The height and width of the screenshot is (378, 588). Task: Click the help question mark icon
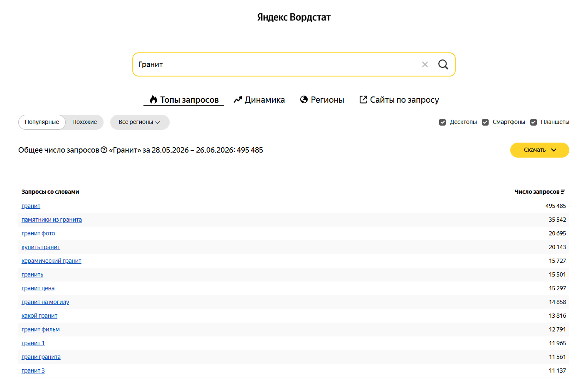click(x=104, y=150)
